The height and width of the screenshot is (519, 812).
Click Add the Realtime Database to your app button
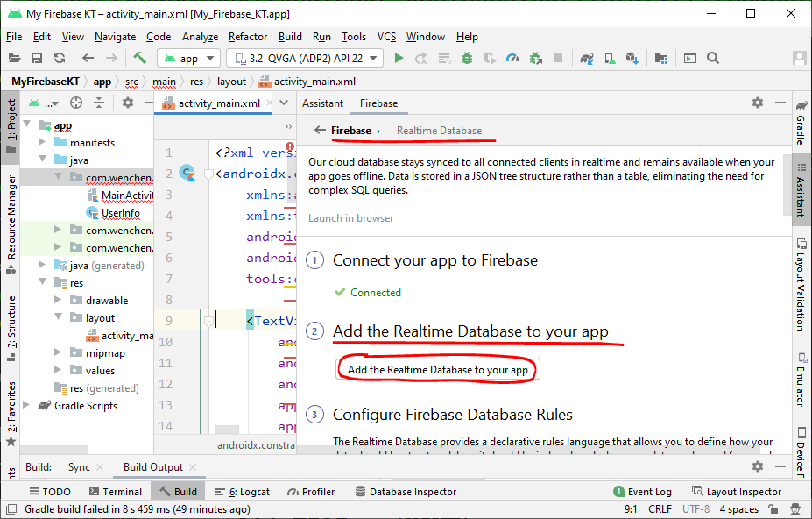pos(438,370)
